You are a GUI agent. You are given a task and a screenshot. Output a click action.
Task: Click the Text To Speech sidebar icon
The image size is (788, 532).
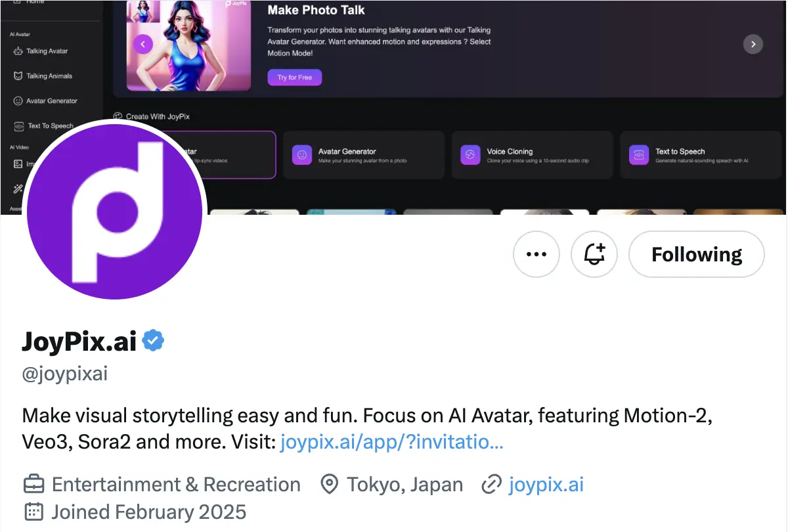point(18,126)
